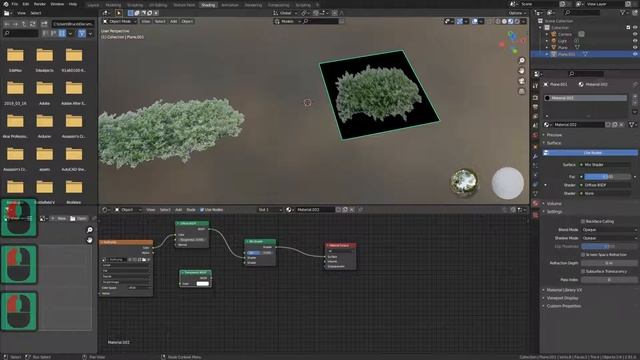Open the Material properties tab icon

535,203
